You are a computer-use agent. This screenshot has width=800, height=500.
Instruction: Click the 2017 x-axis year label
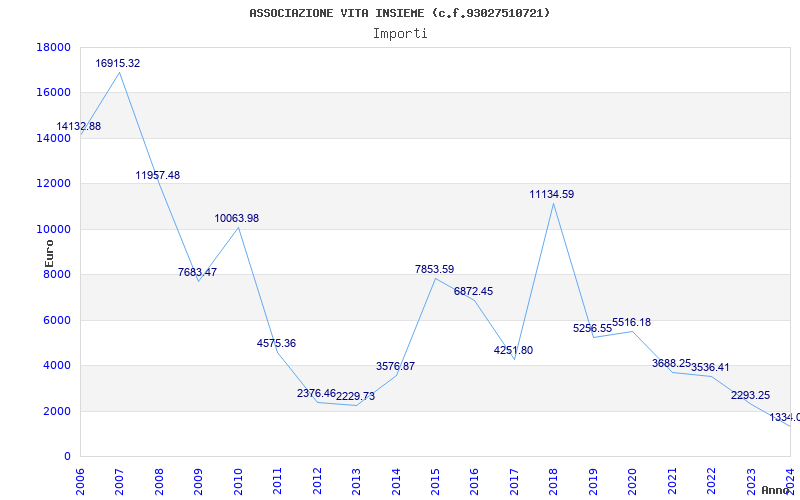click(514, 481)
